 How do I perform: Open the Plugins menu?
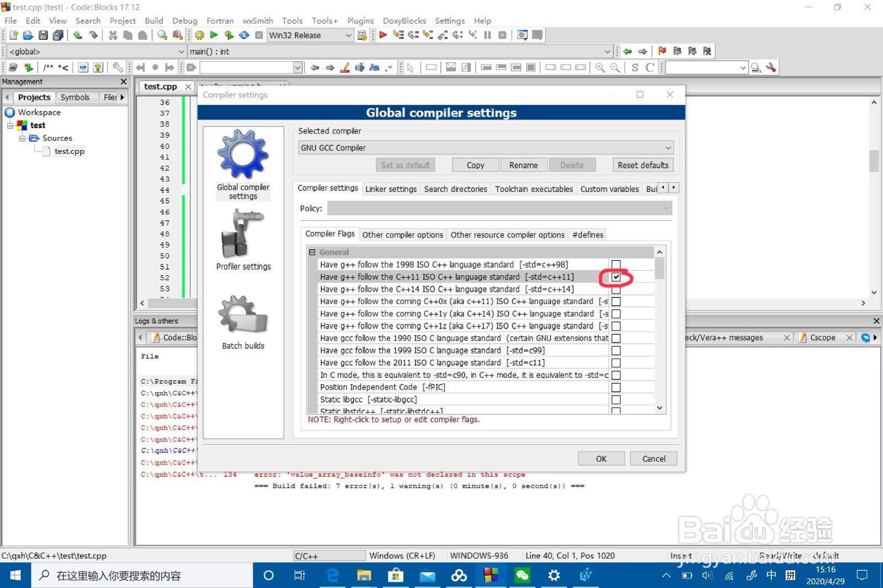[x=360, y=21]
